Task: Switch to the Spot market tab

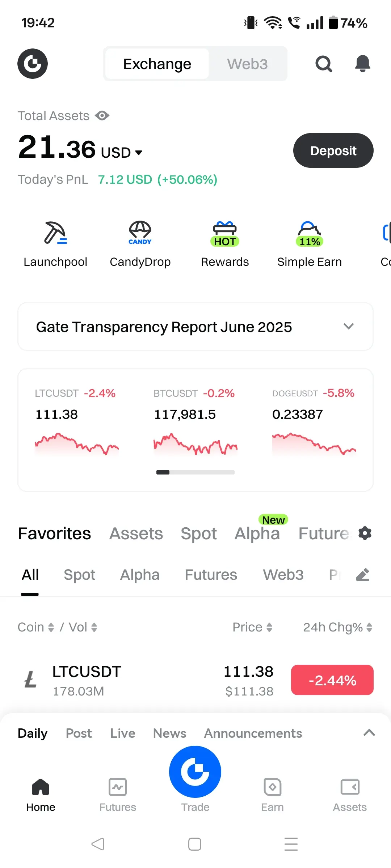Action: [199, 533]
